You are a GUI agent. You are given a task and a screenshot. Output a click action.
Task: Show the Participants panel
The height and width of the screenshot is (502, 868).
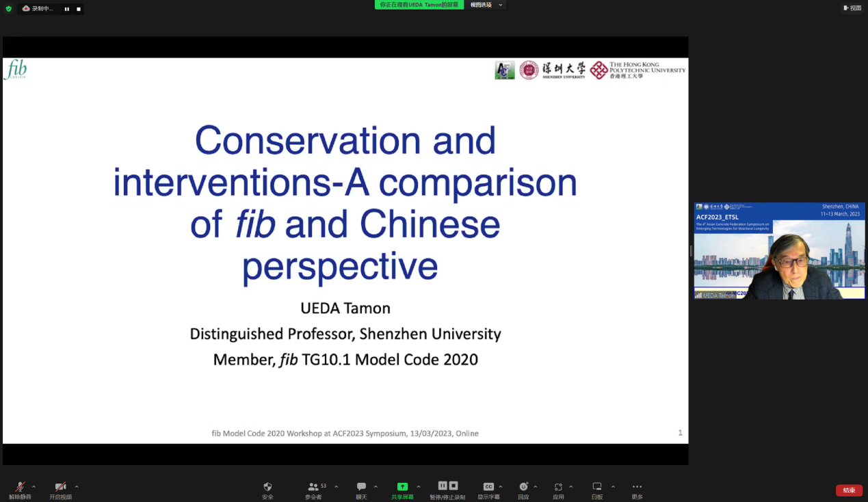[313, 487]
